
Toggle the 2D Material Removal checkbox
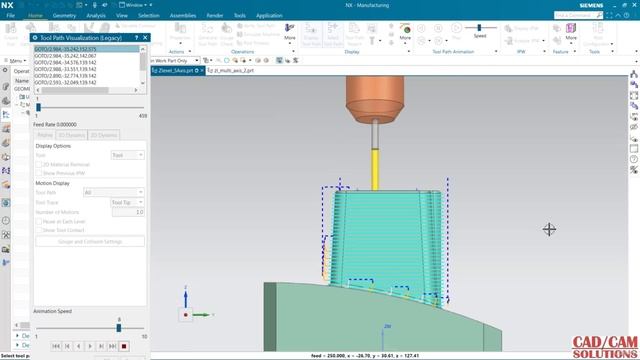click(39, 164)
